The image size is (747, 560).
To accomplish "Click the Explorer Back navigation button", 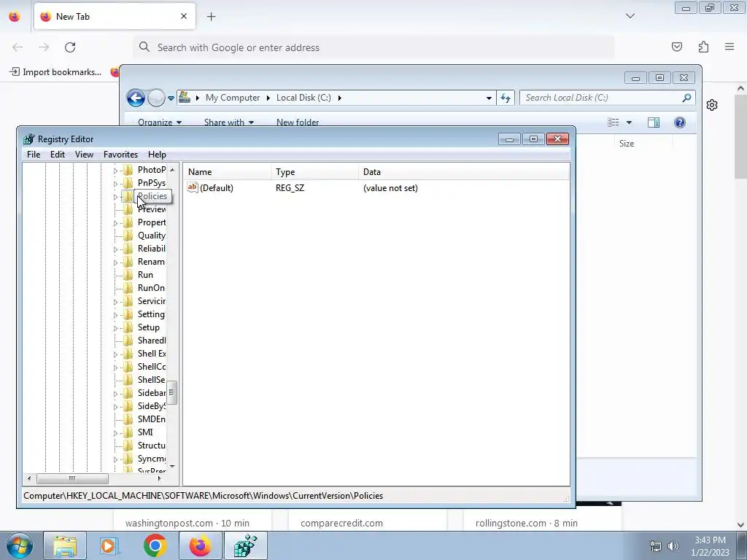I will pos(136,98).
